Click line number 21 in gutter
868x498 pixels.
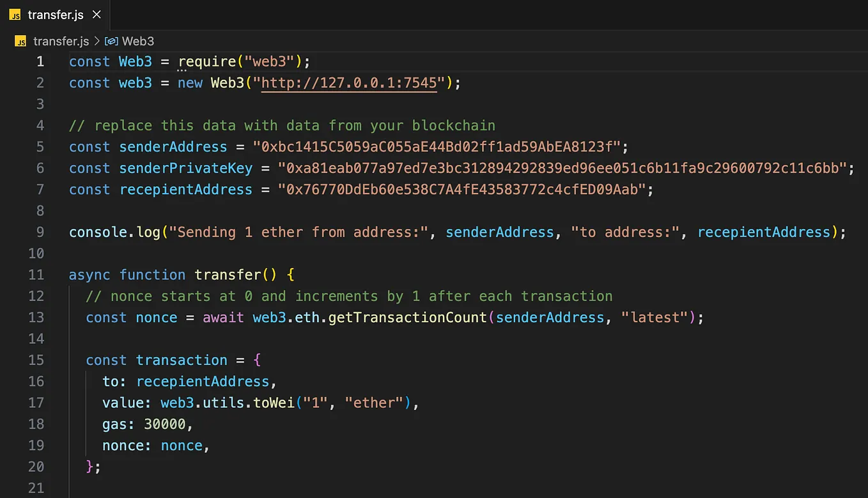pyautogui.click(x=36, y=488)
